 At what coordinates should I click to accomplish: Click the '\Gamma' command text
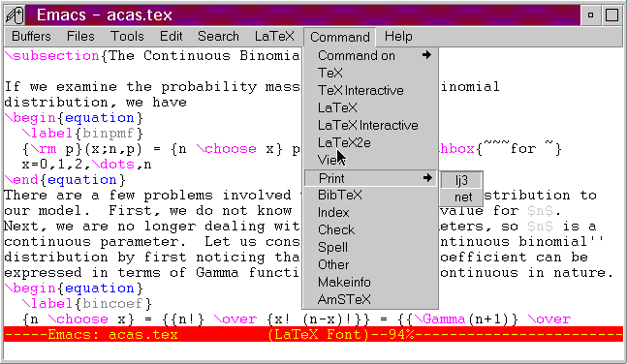click(x=439, y=319)
